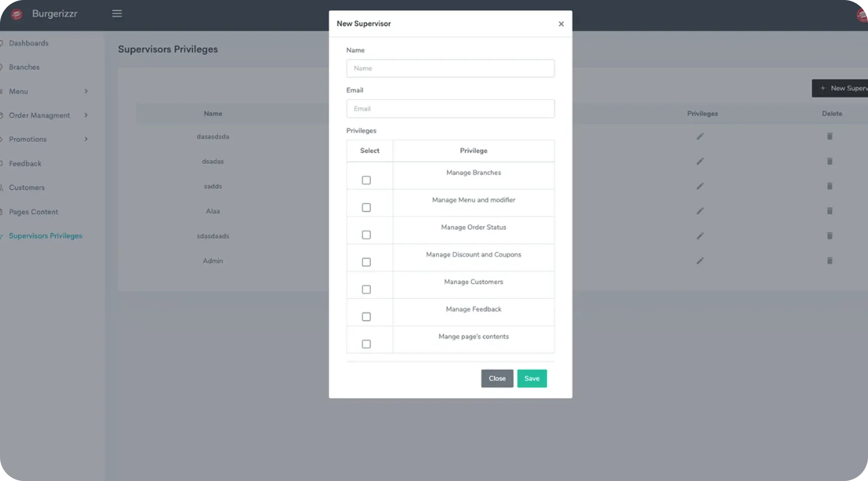Click the Burgerizzr logo icon

coord(17,14)
